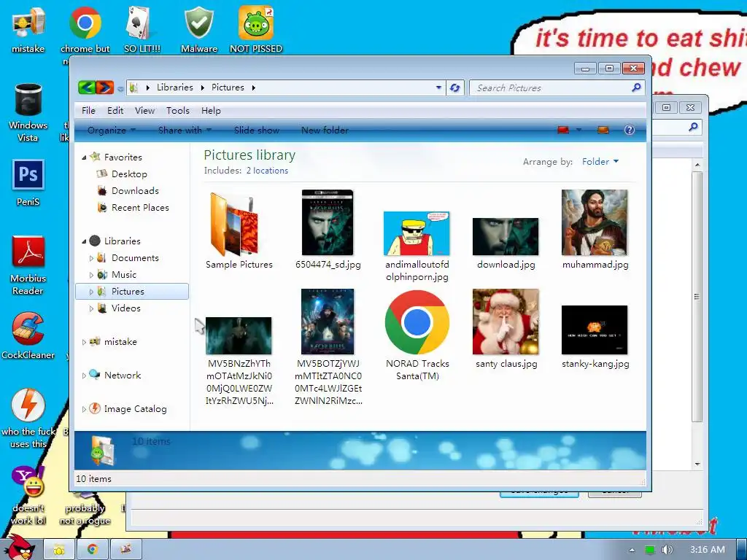Open the NOT PISSED green pig icon
Screen dimensions: 747x560
click(256, 30)
